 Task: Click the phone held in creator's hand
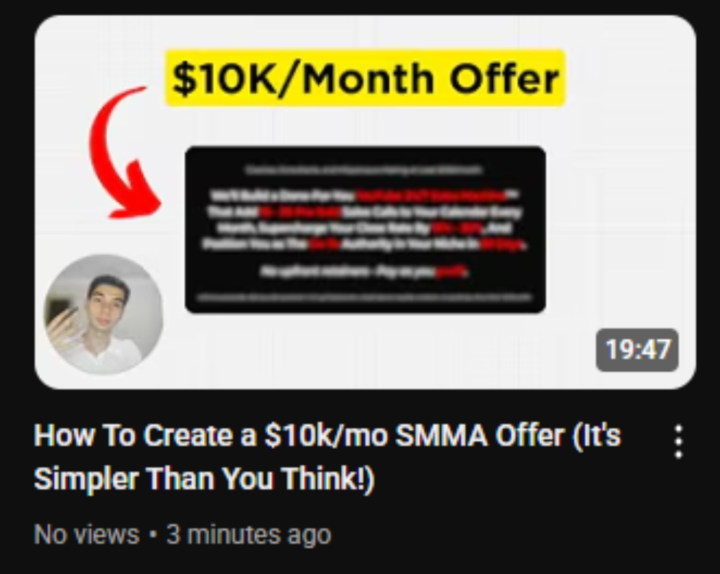click(x=61, y=312)
